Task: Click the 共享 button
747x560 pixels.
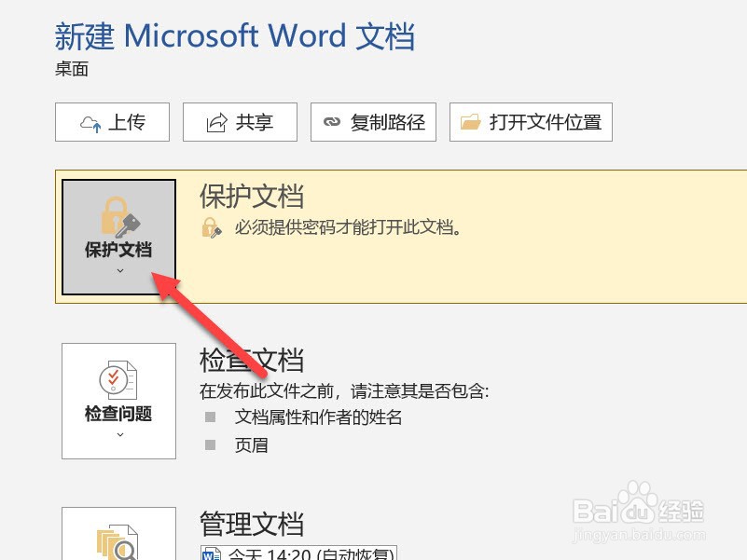Action: coord(240,121)
